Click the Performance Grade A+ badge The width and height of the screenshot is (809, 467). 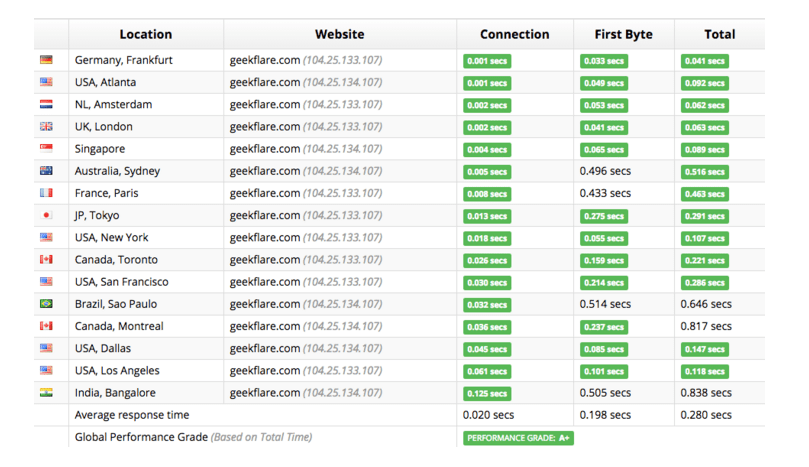[x=518, y=438]
